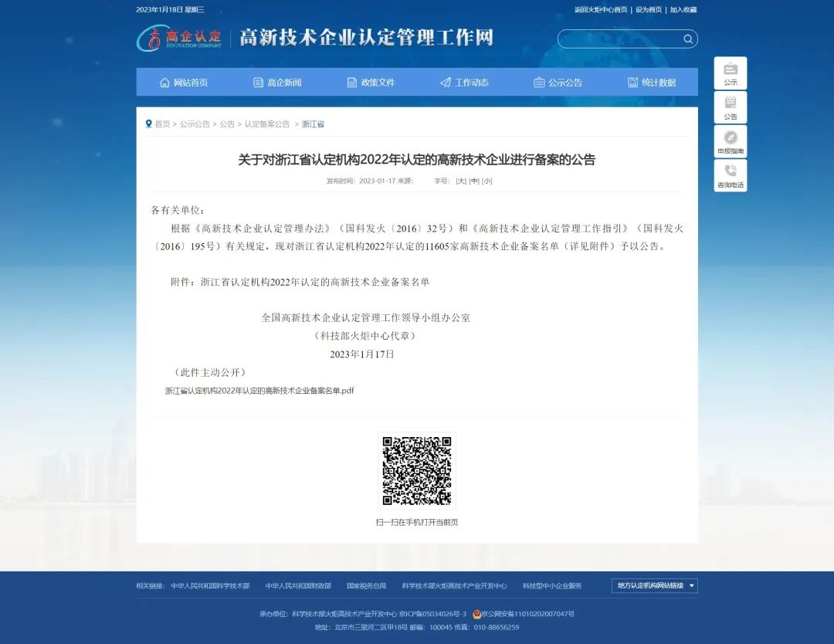834x644 pixels.
Task: Expand the 地方认定机构网站链接 dropdown
Action: 653,585
